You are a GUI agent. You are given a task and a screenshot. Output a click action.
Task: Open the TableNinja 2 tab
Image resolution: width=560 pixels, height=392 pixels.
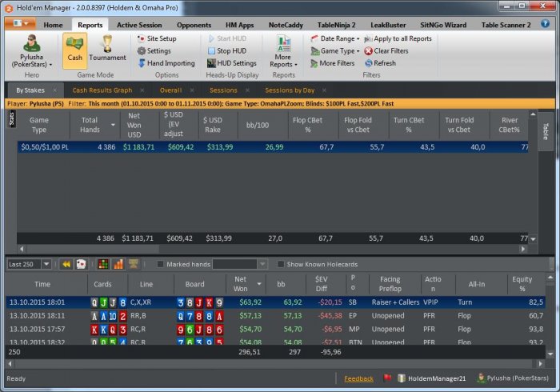pos(337,25)
